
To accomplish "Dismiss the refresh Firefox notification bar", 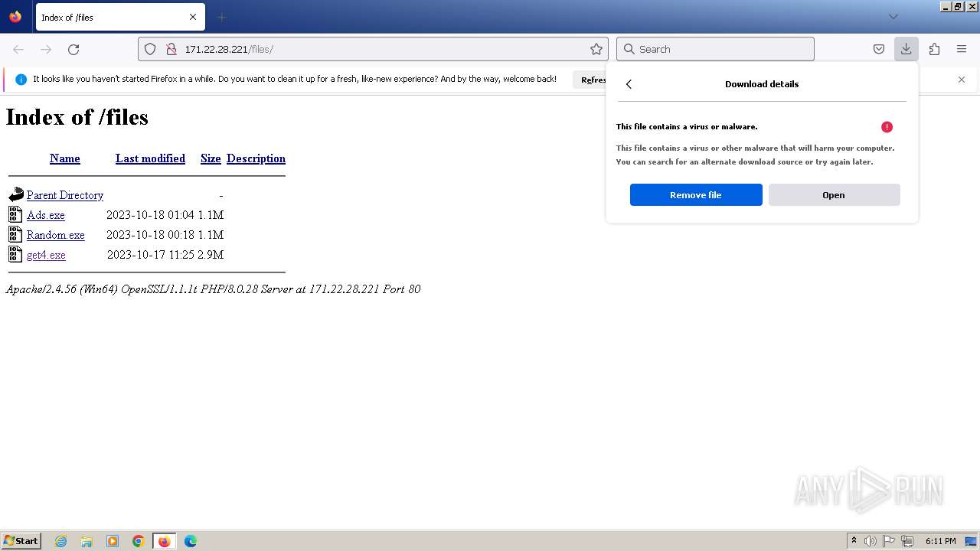I will (962, 80).
